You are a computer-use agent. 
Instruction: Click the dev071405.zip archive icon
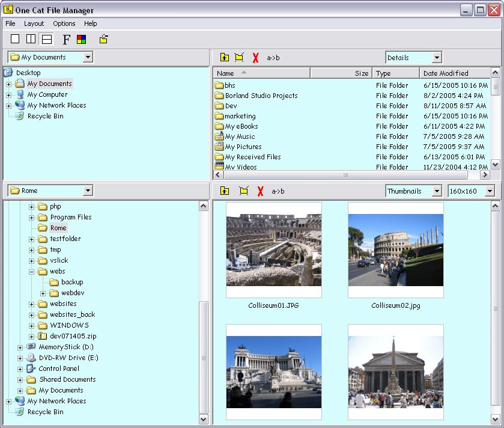pos(43,336)
